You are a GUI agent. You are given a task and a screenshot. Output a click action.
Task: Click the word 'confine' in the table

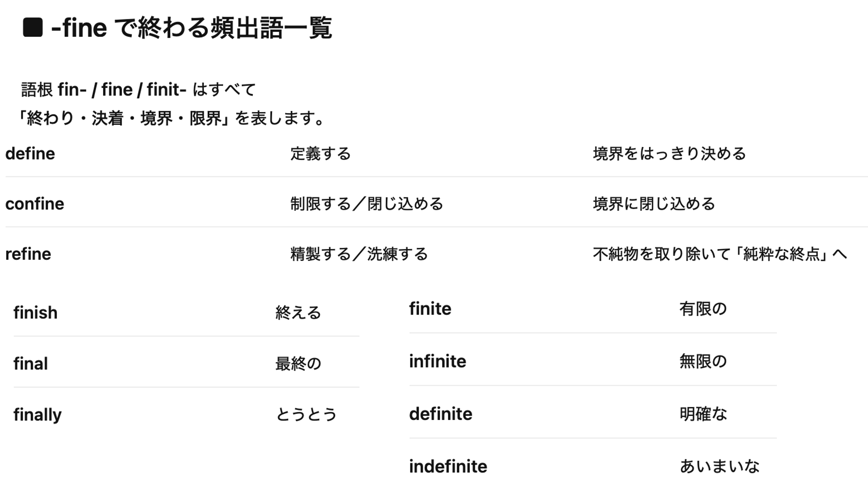point(35,204)
